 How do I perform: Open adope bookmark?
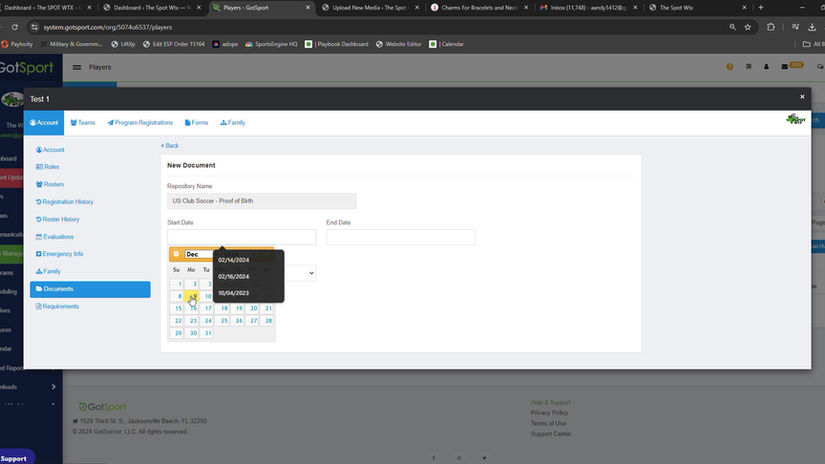[225, 44]
